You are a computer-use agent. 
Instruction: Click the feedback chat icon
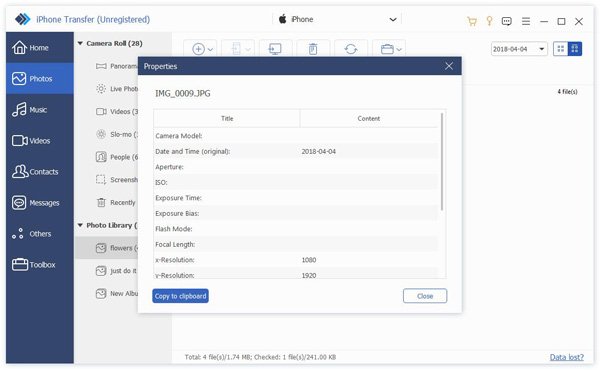pyautogui.click(x=506, y=21)
